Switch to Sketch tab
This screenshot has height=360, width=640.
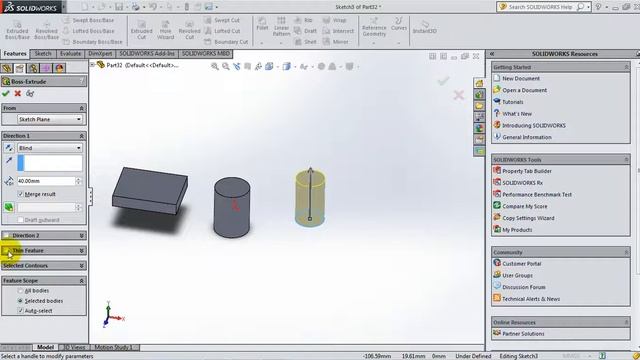tap(43, 53)
